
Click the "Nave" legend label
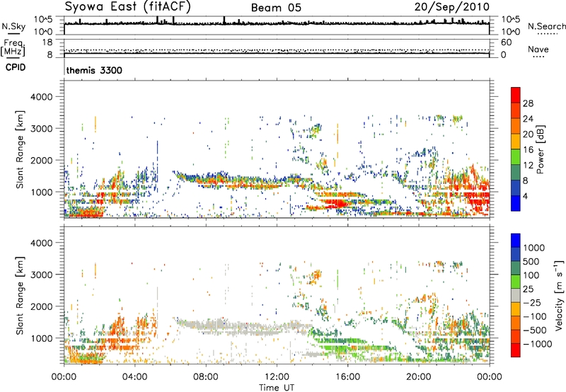(538, 49)
